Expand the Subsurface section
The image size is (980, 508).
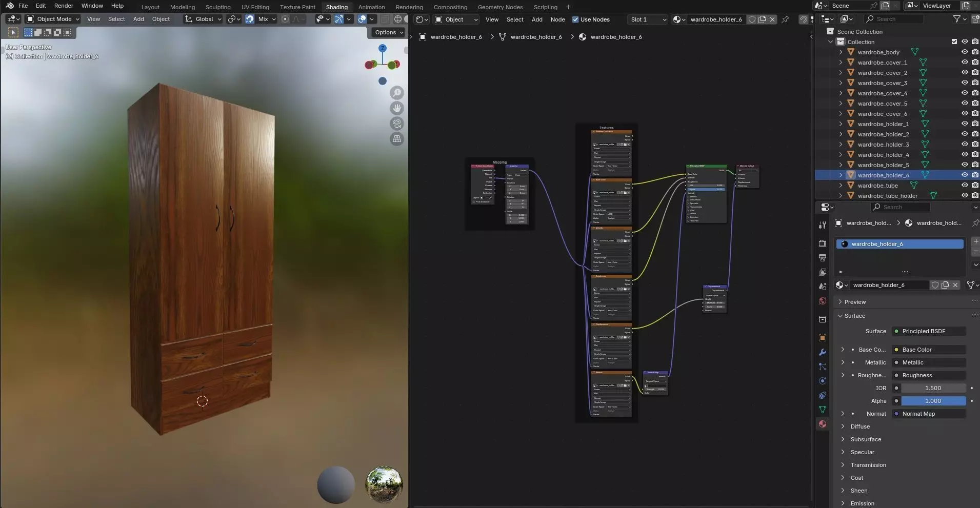866,439
